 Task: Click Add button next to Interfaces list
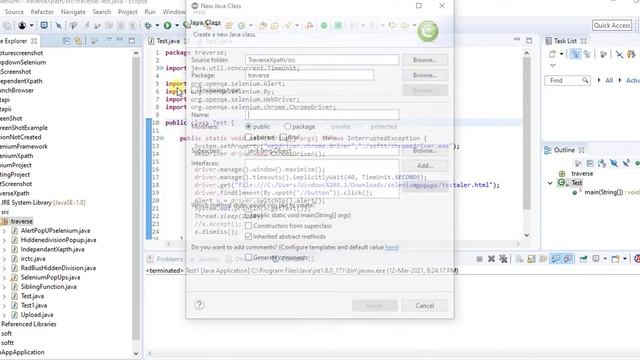(425, 165)
